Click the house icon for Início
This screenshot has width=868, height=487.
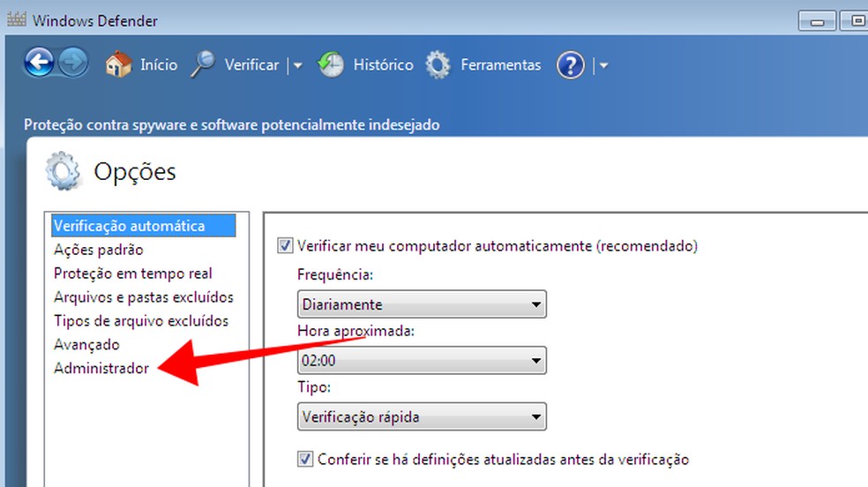pyautogui.click(x=118, y=64)
